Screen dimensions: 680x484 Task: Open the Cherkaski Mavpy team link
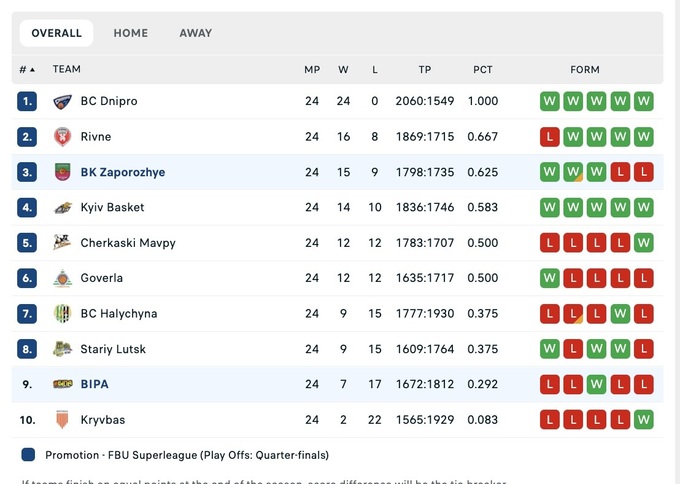[128, 243]
